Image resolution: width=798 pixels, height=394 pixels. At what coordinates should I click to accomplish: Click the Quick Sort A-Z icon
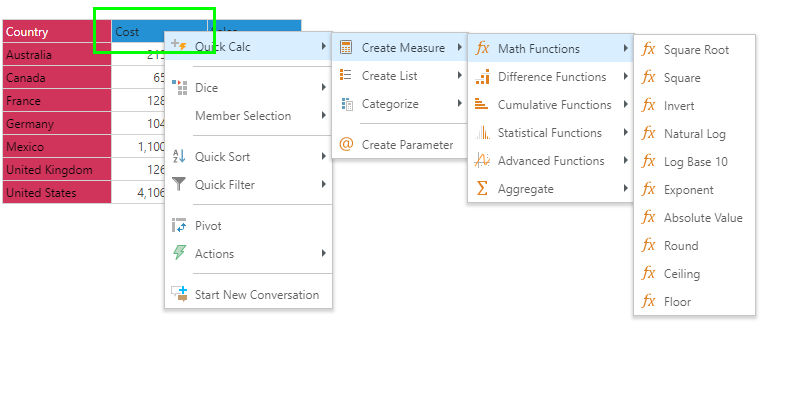coord(179,156)
